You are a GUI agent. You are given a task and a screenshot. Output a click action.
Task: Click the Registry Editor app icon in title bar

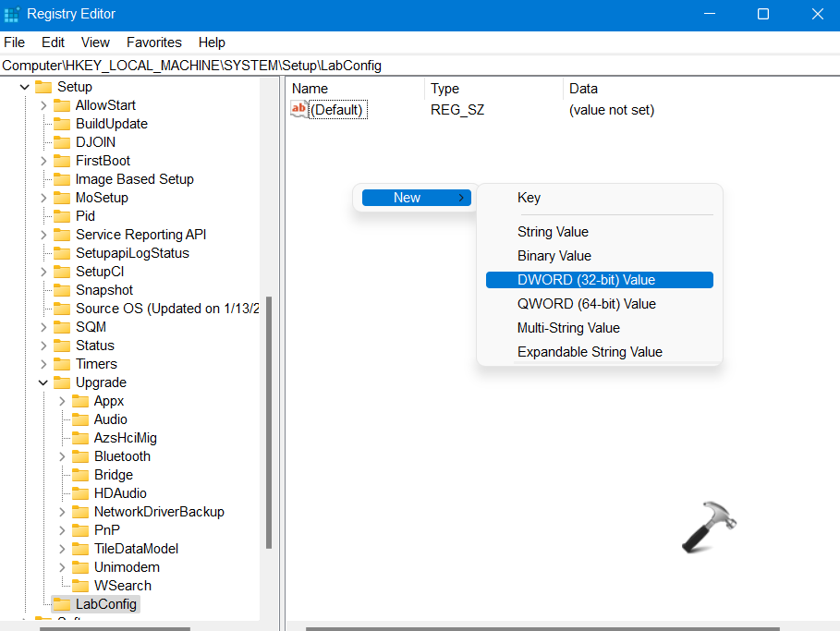coord(12,14)
